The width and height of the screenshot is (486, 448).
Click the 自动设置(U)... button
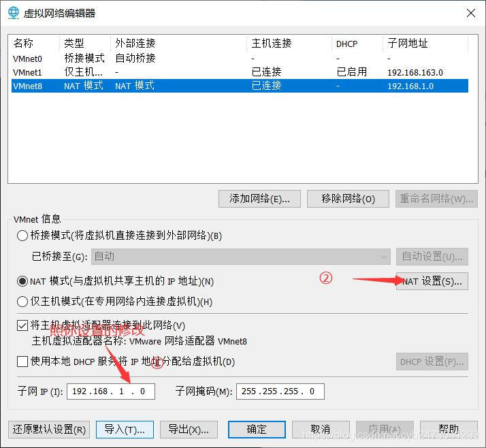[432, 257]
